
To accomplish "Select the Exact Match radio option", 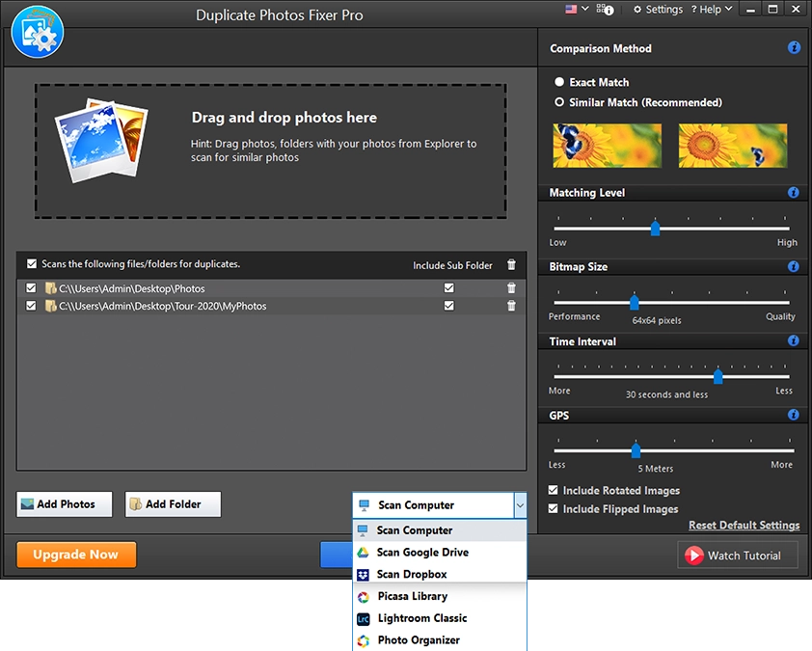I will (x=559, y=82).
